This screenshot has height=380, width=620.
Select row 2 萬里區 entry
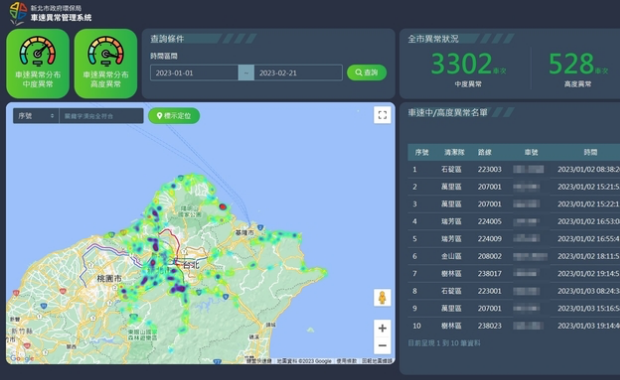point(451,187)
